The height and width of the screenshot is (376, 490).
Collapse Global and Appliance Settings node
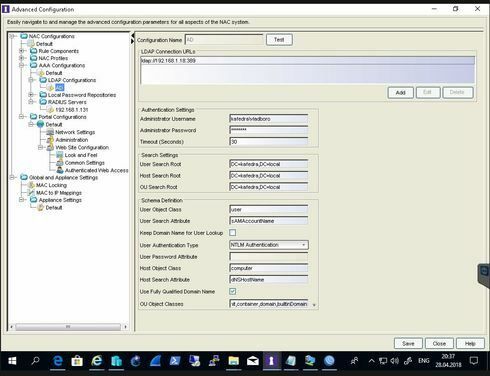[x=12, y=177]
